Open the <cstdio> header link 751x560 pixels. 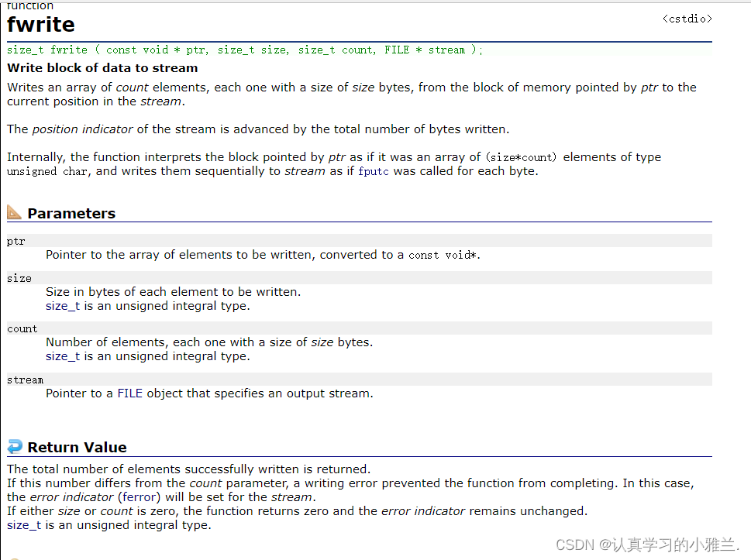pos(687,19)
